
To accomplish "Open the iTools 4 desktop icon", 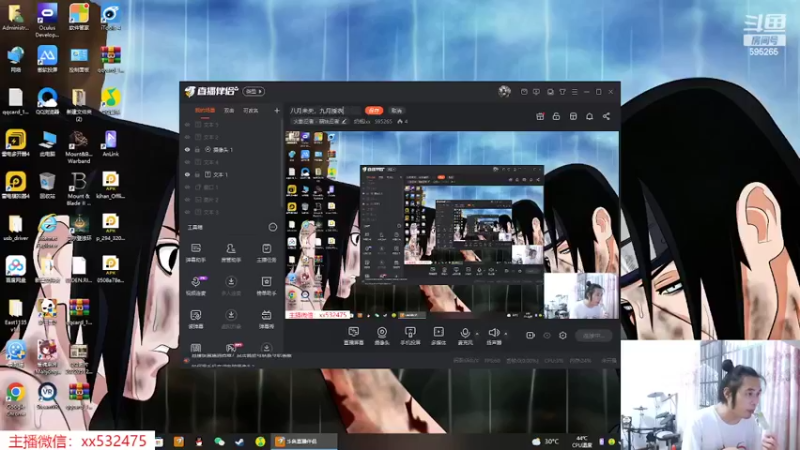I will [x=111, y=18].
